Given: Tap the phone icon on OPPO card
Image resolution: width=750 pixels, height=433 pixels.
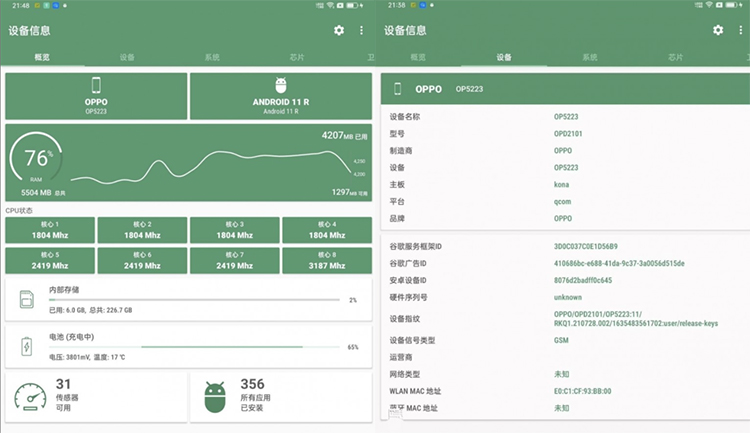Looking at the screenshot, I should pos(96,85).
